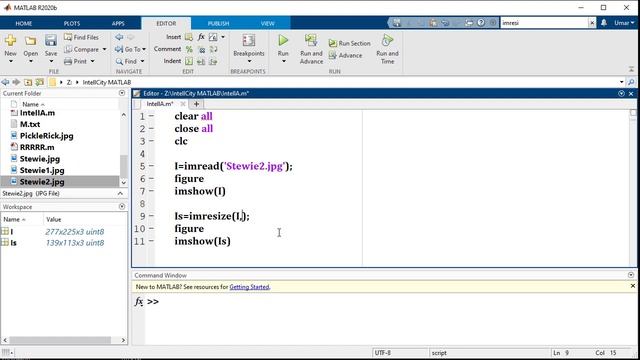This screenshot has height=360, width=640.
Task: Collapse the Stewie2.jpg details panel
Action: point(120,193)
